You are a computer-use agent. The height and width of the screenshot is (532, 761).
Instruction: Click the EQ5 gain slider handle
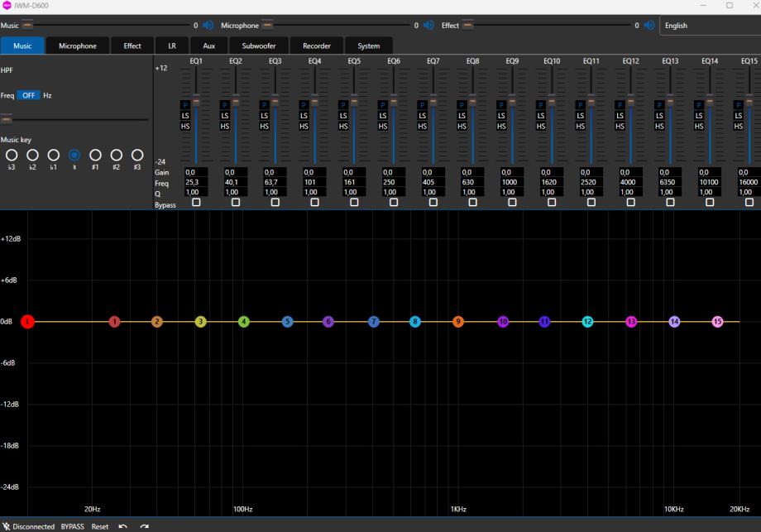point(354,102)
